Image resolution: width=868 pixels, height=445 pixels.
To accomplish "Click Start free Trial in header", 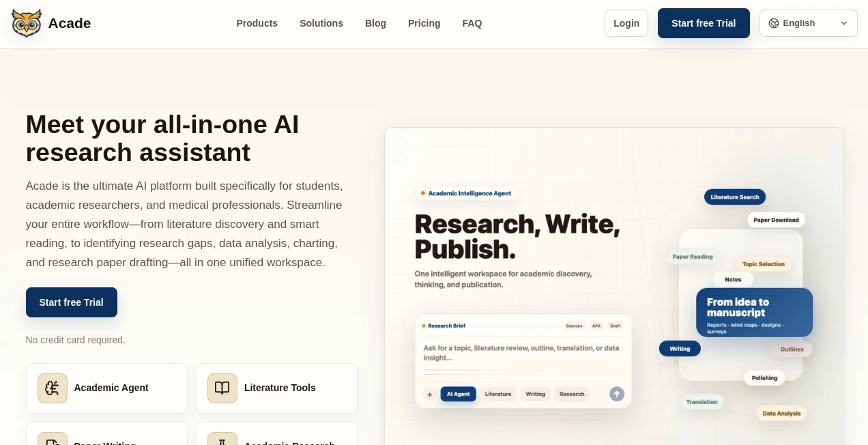I will click(x=704, y=23).
